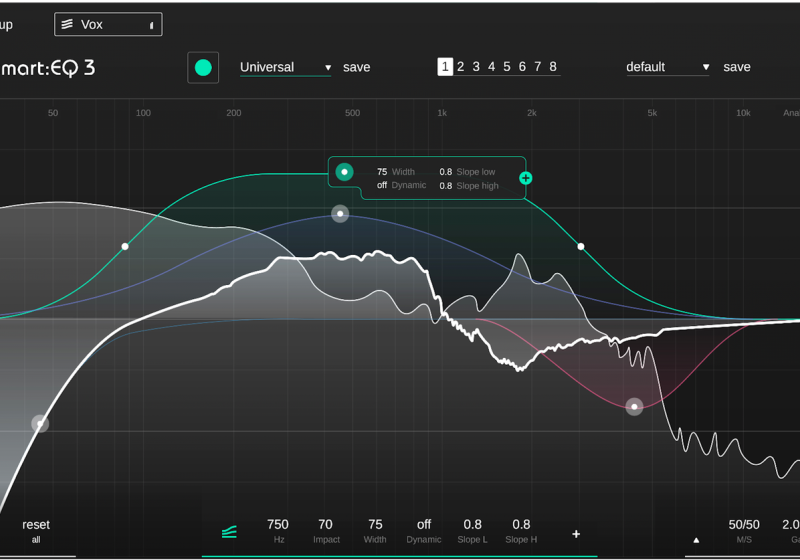The height and width of the screenshot is (560, 800).
Task: Click the up triangle near M/S
Action: click(696, 540)
